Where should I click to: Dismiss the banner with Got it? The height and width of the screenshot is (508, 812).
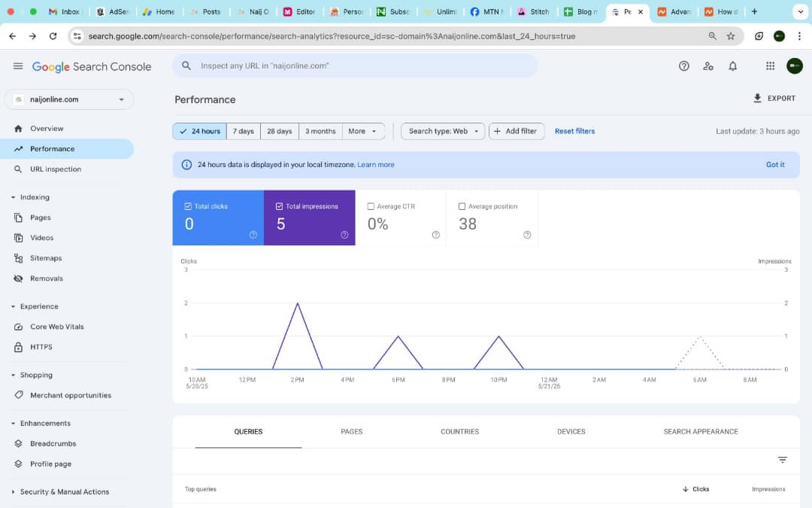[x=775, y=165]
